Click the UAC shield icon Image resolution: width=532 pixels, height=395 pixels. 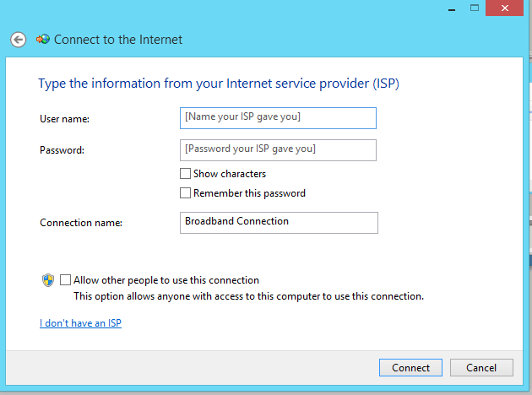point(48,280)
